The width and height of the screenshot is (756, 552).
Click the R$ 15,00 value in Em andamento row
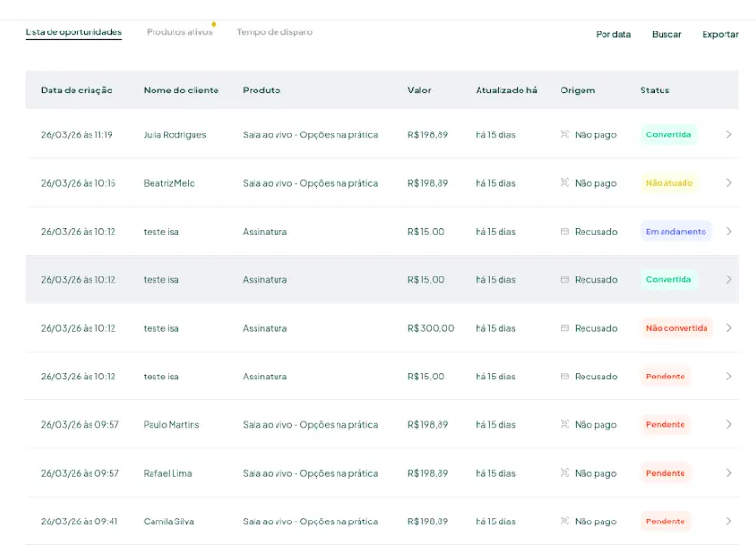(x=426, y=232)
